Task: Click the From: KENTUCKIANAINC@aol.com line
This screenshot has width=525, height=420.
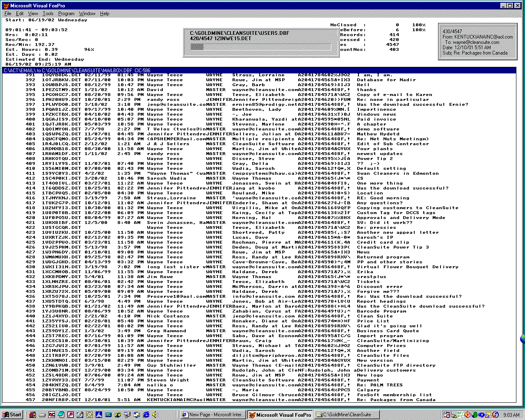Action: (478, 37)
